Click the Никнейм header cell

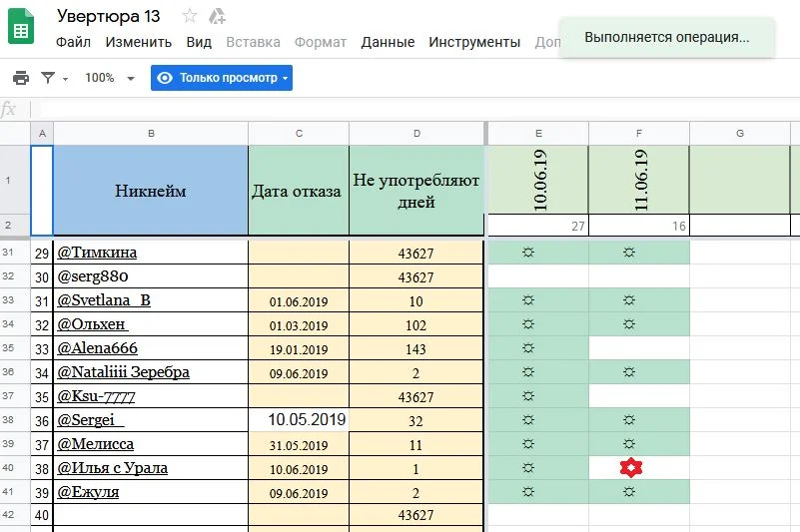[x=151, y=191]
